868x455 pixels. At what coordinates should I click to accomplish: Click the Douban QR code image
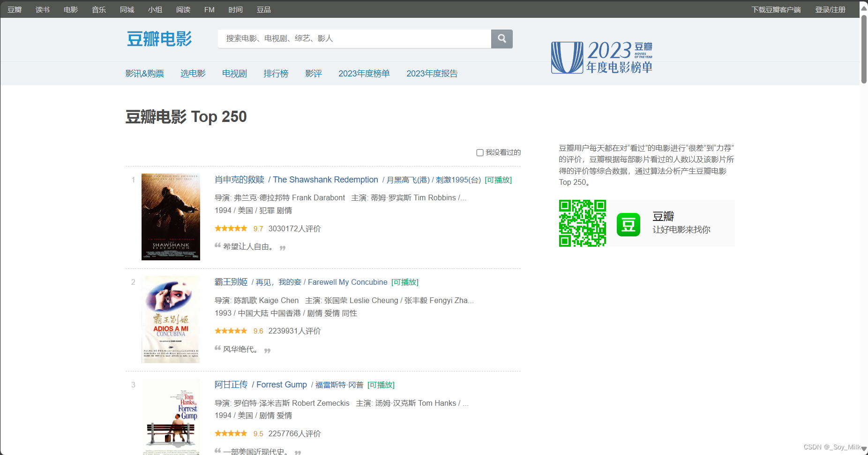tap(583, 223)
